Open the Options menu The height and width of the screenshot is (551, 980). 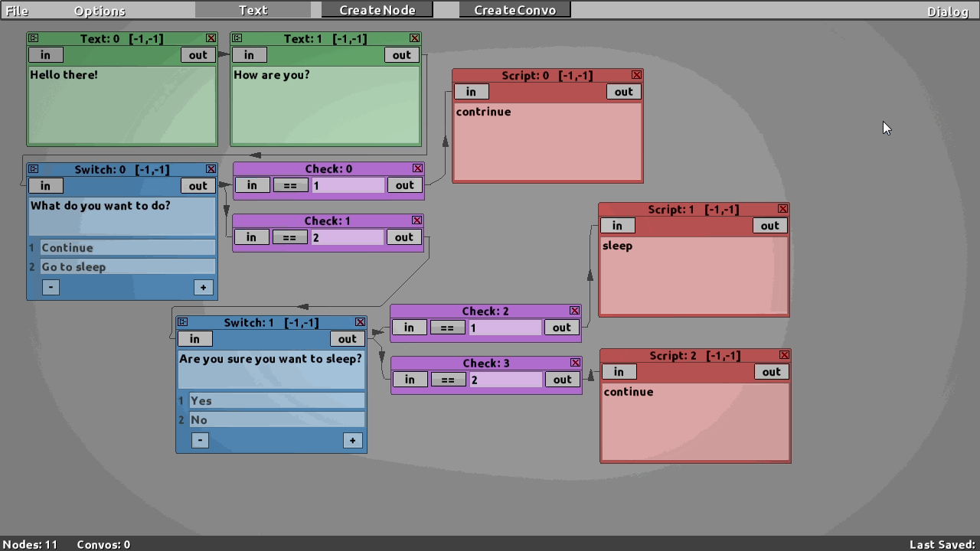98,10
